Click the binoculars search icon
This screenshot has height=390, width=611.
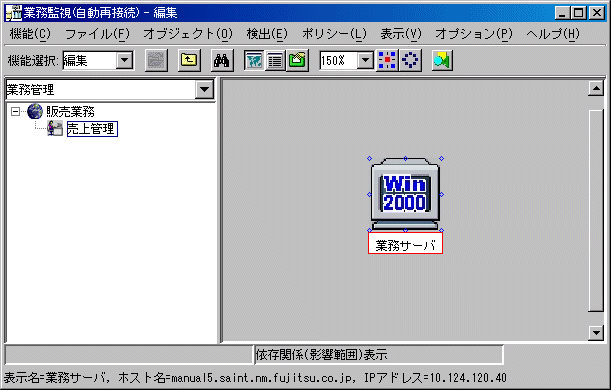tap(222, 60)
